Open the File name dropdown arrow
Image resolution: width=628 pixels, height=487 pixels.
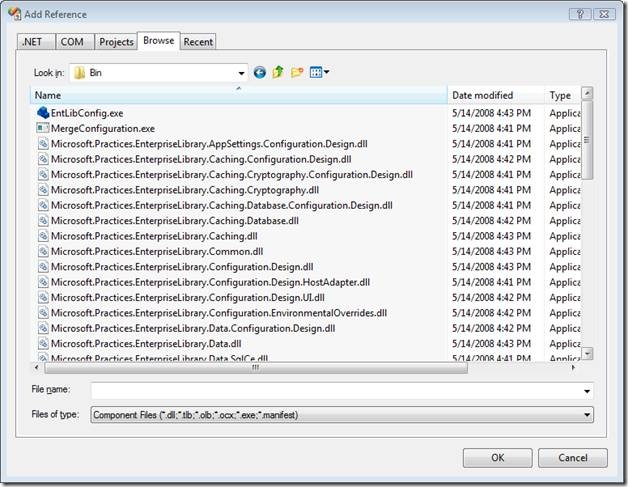pos(587,391)
